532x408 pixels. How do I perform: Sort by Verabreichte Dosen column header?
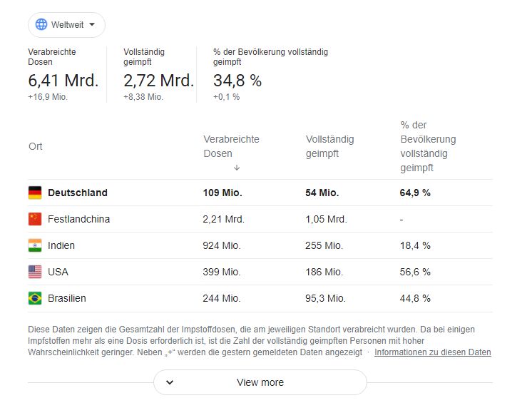231,146
